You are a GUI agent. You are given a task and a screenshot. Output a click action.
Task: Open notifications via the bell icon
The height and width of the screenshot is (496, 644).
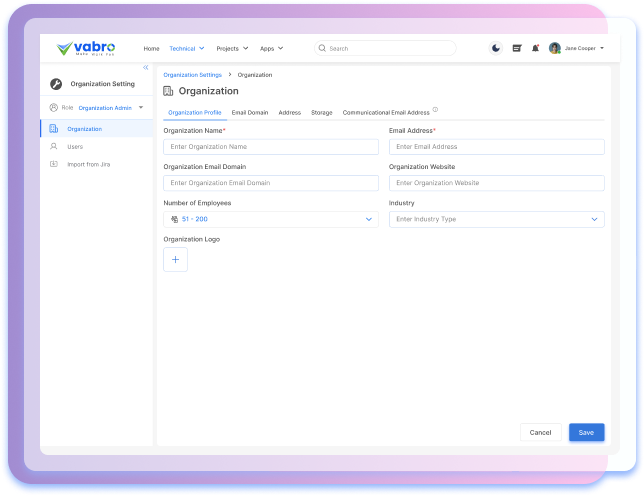535,48
